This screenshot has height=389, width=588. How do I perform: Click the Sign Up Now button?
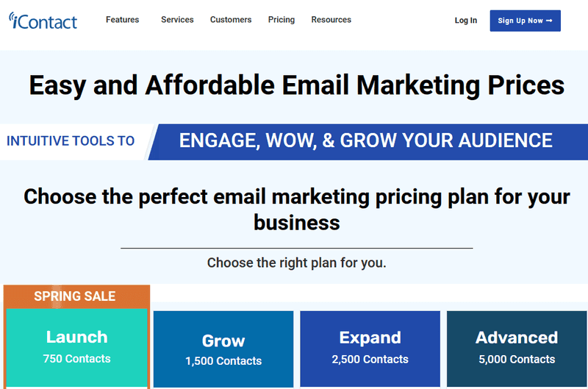coord(525,21)
